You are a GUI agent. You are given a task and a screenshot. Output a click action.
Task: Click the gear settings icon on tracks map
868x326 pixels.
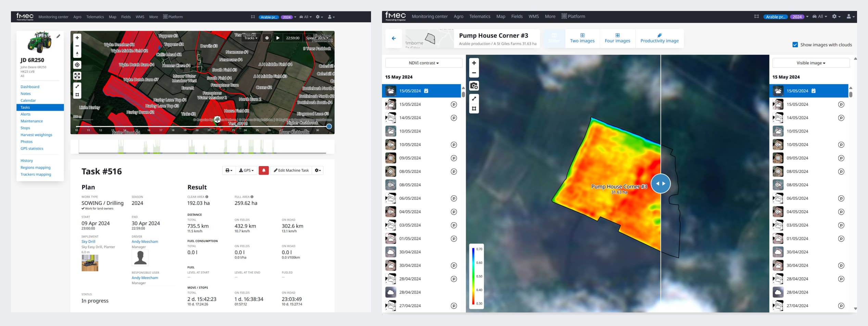tap(267, 38)
